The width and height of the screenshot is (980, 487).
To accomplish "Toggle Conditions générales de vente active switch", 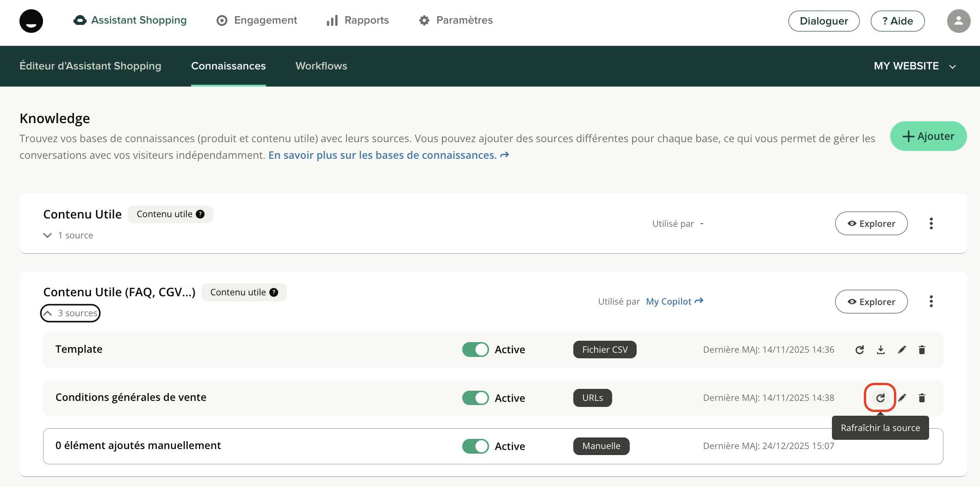I will (475, 398).
